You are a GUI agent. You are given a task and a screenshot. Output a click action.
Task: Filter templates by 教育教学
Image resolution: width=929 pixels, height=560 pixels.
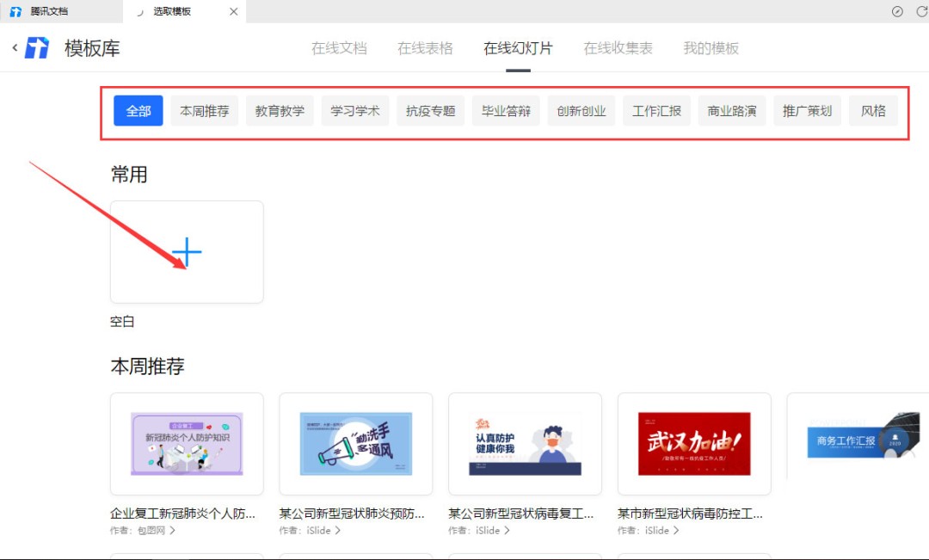click(280, 110)
